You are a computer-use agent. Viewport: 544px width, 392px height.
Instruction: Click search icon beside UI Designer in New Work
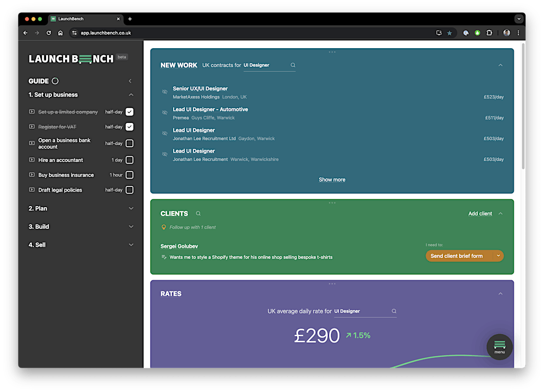[x=293, y=65]
